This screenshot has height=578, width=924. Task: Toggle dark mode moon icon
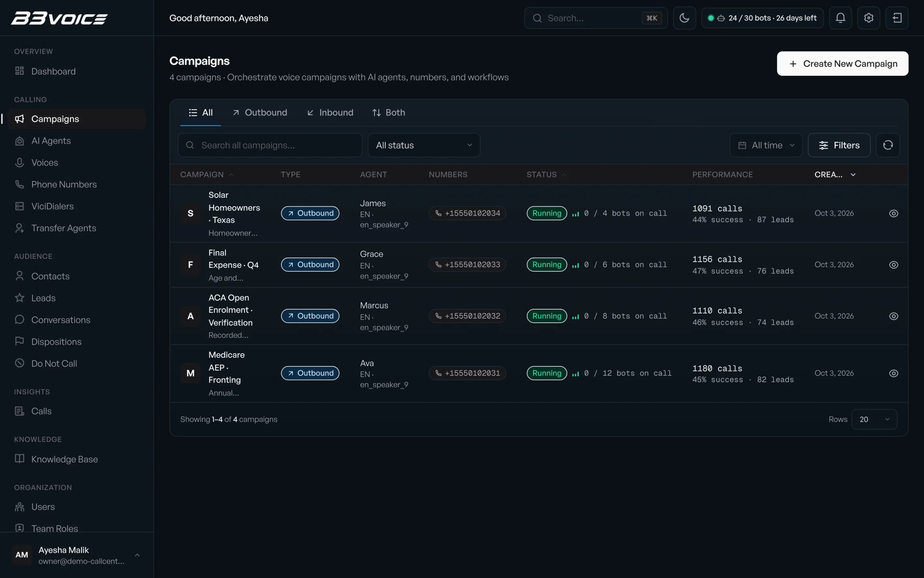point(684,18)
